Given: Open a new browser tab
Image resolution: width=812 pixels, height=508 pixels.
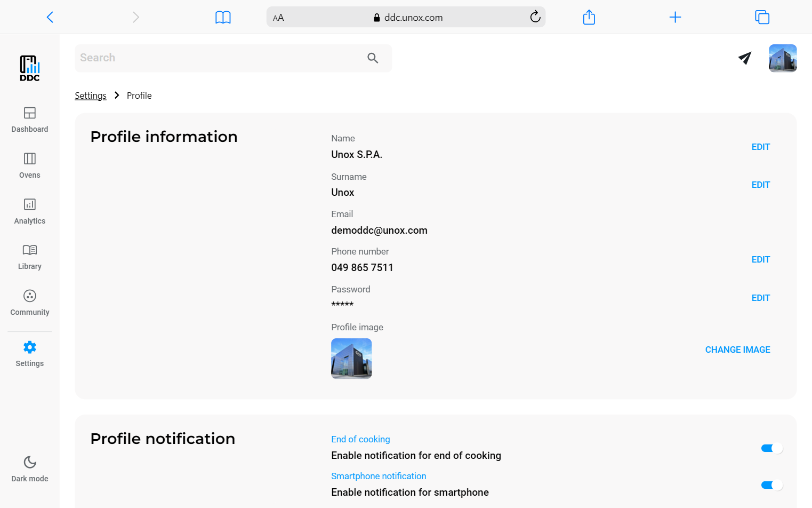Looking at the screenshot, I should [x=676, y=17].
